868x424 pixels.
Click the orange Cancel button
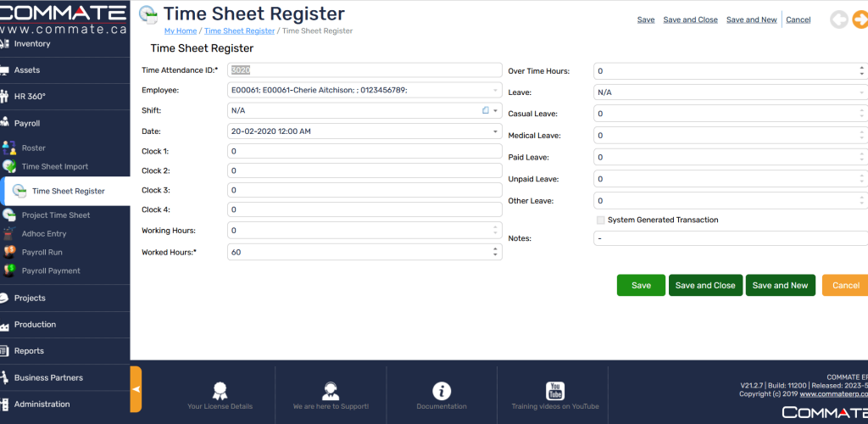click(845, 285)
